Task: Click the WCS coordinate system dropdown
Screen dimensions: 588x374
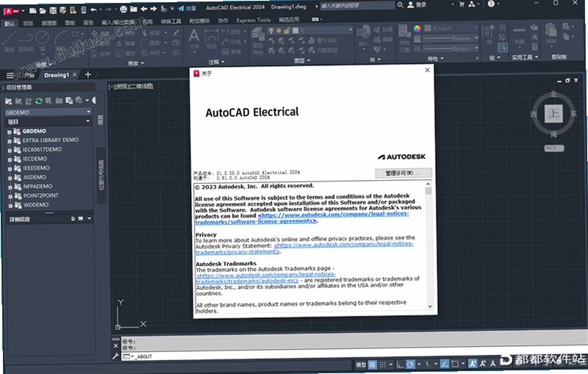Action: point(553,148)
